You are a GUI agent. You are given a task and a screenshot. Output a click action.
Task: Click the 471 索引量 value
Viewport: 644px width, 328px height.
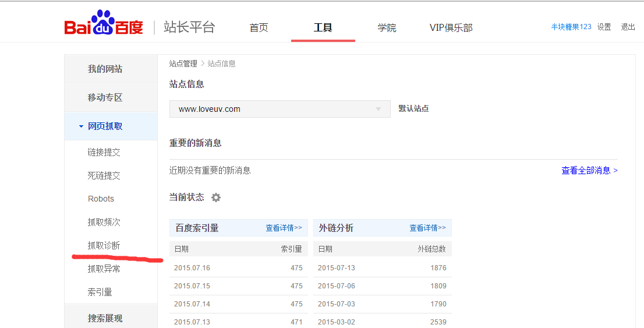tap(296, 322)
